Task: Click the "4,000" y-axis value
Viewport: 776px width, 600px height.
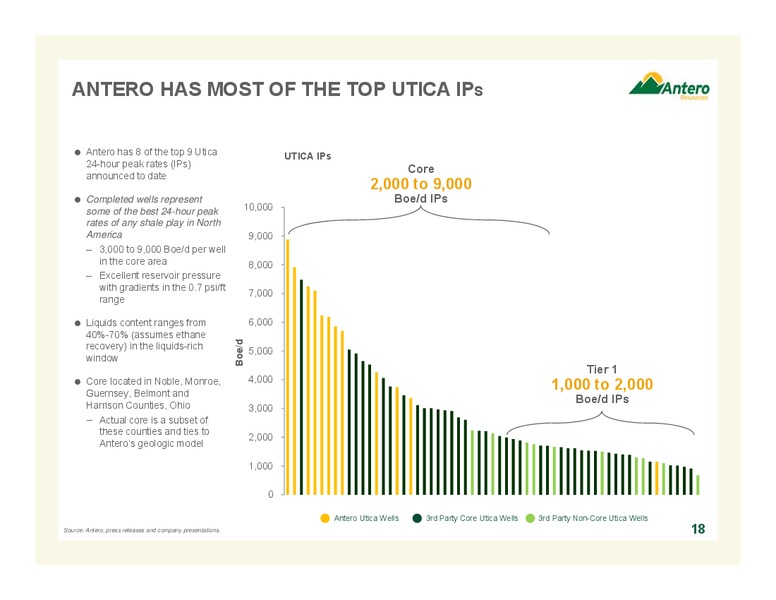Action: click(x=261, y=379)
